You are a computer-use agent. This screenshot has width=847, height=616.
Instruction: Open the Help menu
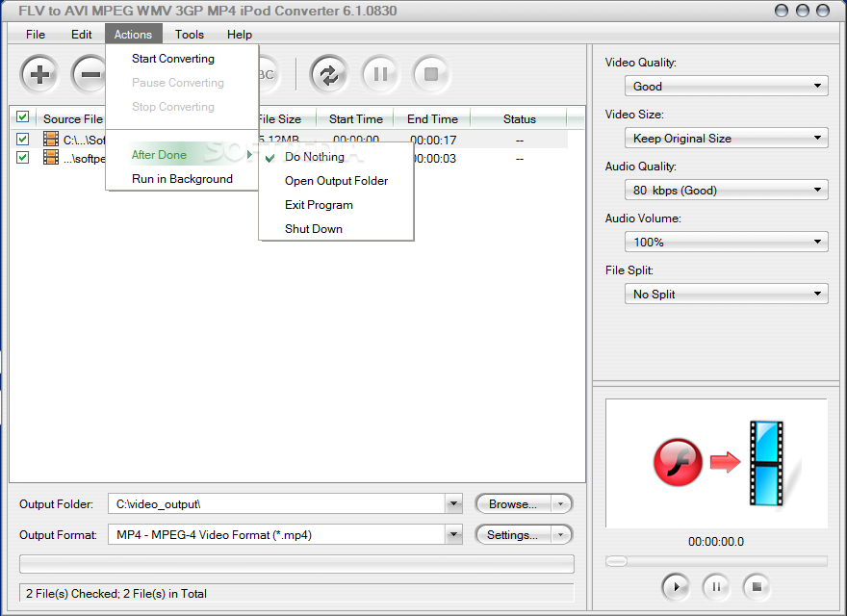pyautogui.click(x=240, y=34)
